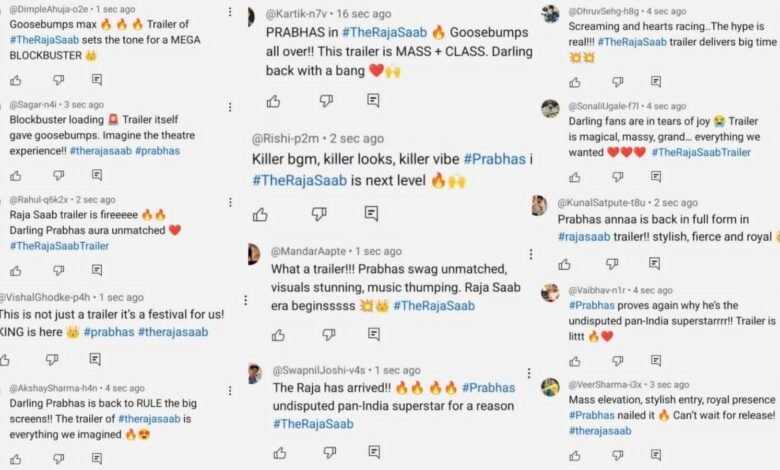Dislike Kartik-n7v's PRABHAS comment
The width and height of the screenshot is (780, 470).
[325, 100]
